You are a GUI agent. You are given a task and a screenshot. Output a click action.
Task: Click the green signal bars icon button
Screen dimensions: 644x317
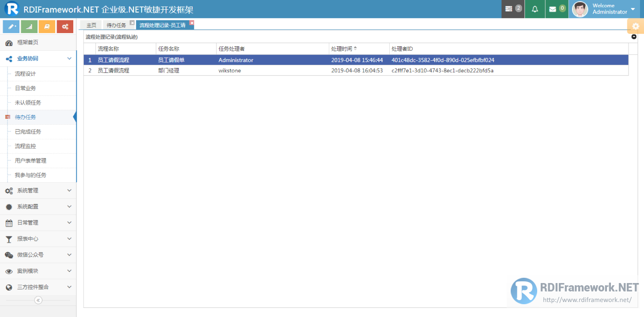tap(29, 26)
